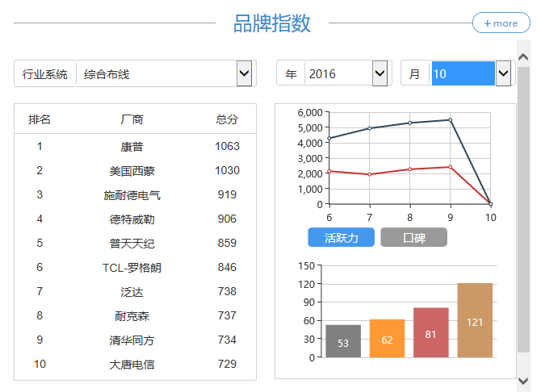541x392 pixels.
Task: Click the red bar labeled 81
Action: (431, 332)
